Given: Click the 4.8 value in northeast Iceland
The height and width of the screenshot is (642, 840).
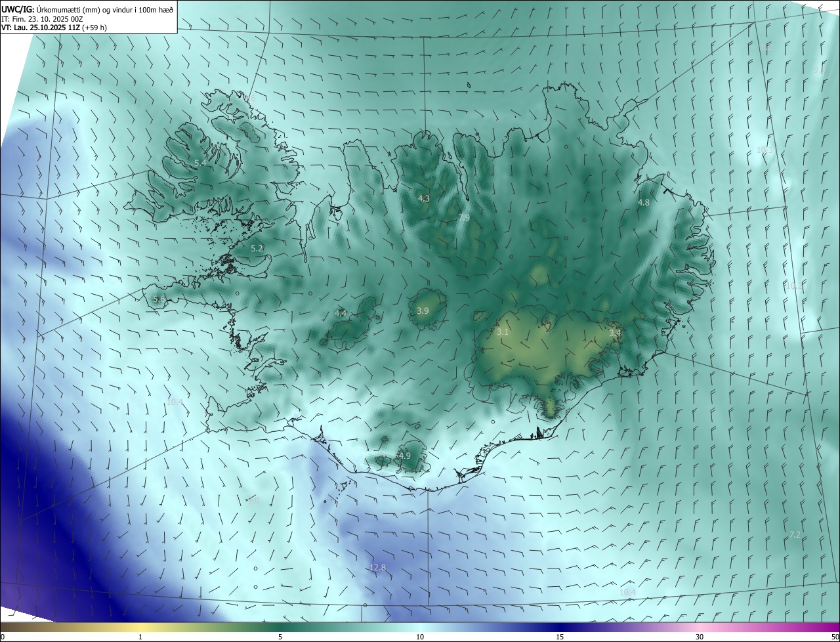Looking at the screenshot, I should (x=644, y=202).
